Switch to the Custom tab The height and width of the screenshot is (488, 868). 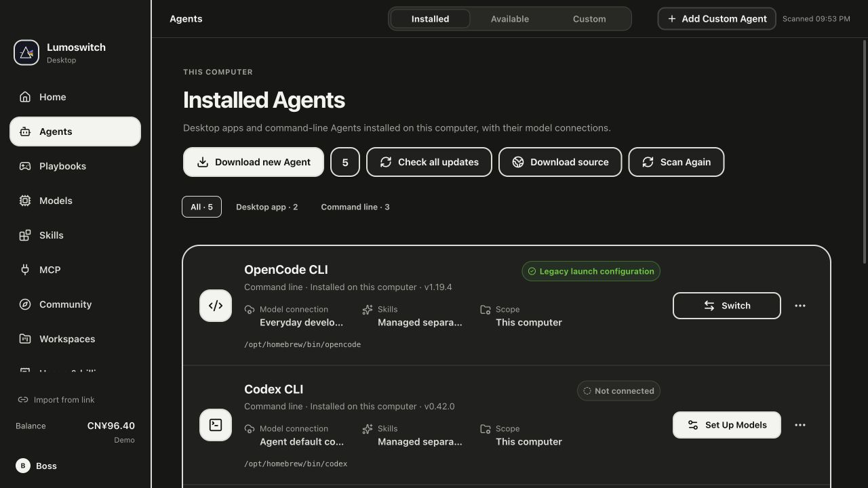pyautogui.click(x=589, y=19)
